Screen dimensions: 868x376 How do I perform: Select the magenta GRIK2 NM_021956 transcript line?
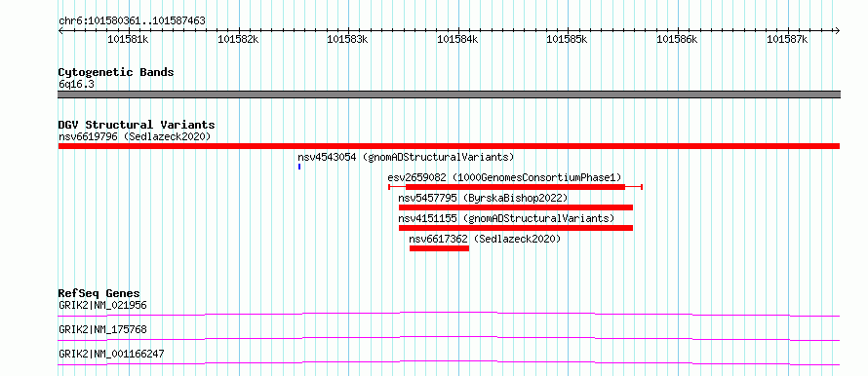pos(449,314)
